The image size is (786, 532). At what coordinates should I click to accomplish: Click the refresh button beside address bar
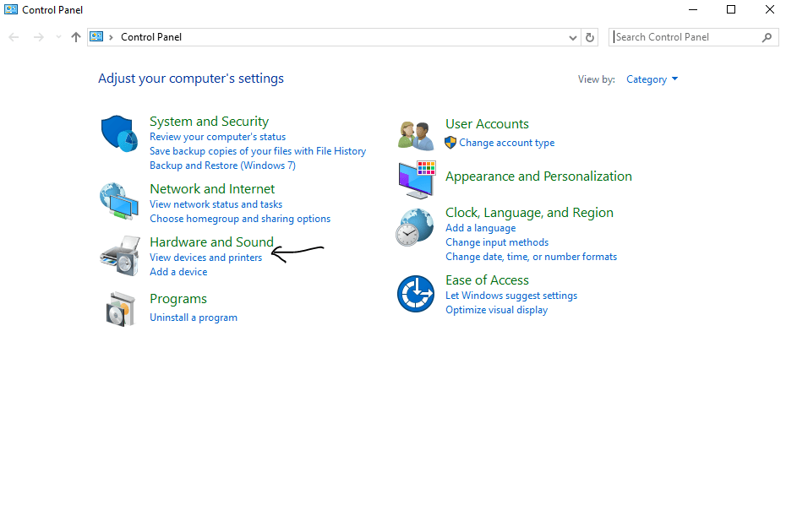coord(590,37)
